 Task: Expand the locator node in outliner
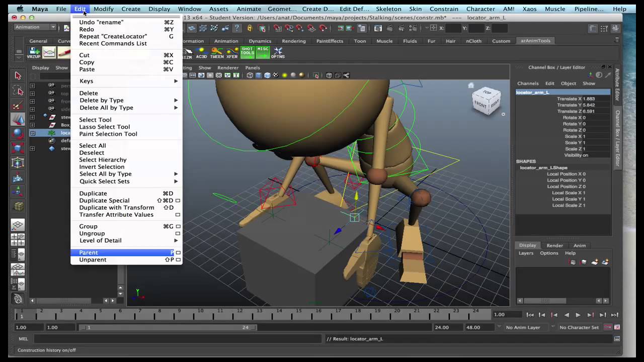(x=32, y=133)
